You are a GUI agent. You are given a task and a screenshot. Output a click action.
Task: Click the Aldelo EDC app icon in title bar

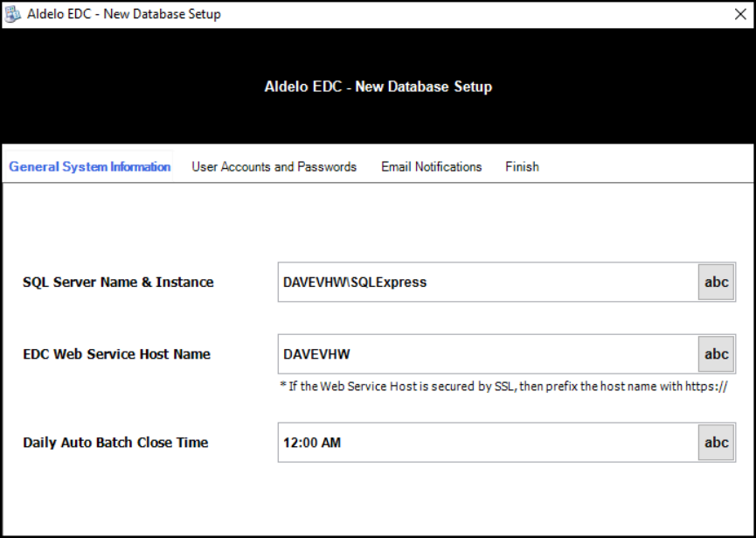pos(13,14)
